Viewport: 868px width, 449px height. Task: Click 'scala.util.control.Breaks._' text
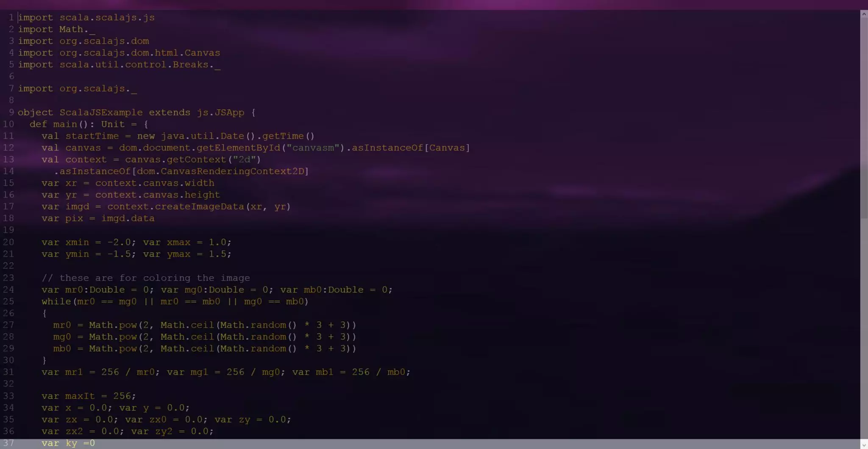click(140, 65)
